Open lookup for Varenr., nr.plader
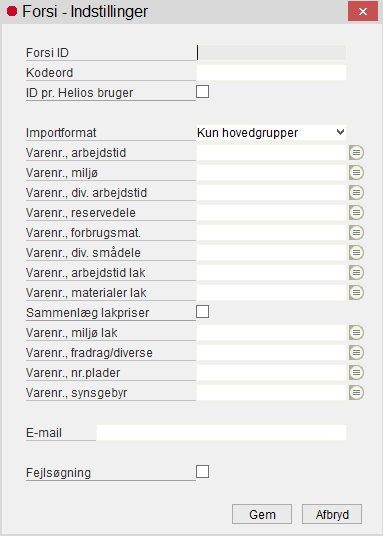The height and width of the screenshot is (536, 383). click(356, 373)
